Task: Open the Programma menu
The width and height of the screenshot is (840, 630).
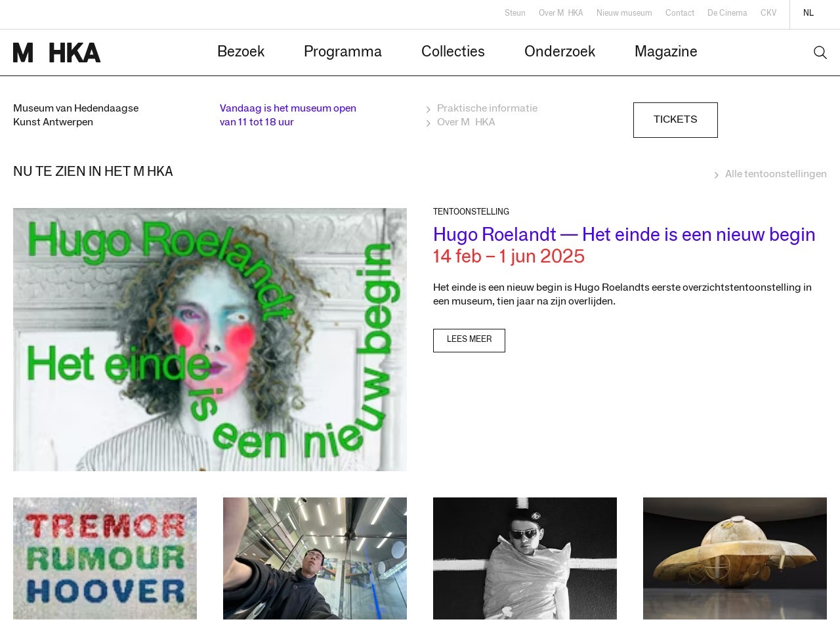Action: pos(343,52)
